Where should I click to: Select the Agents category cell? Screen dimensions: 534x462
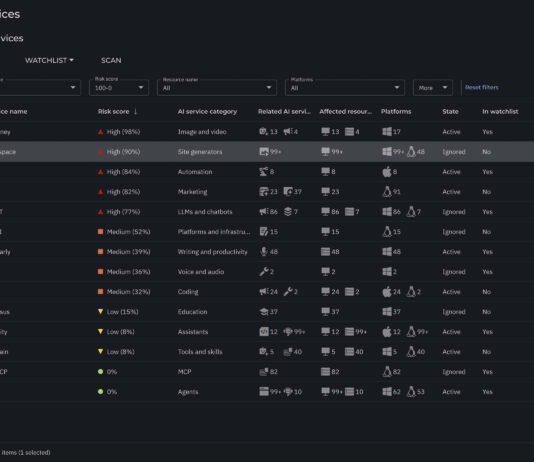click(188, 392)
